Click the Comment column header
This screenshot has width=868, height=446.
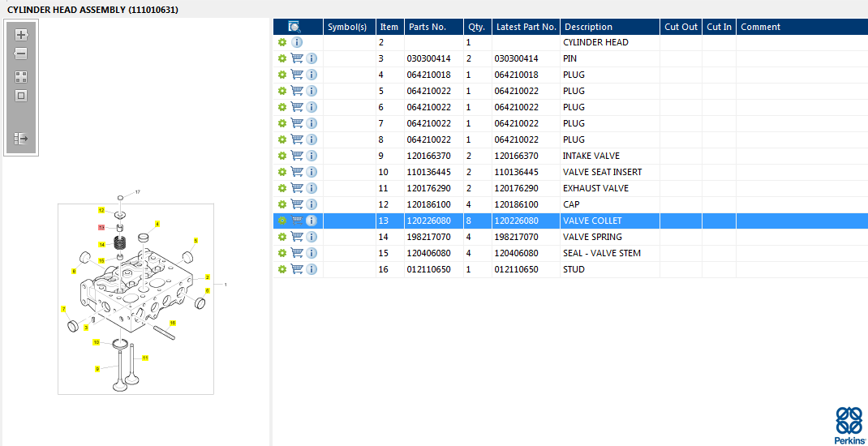[x=802, y=27]
